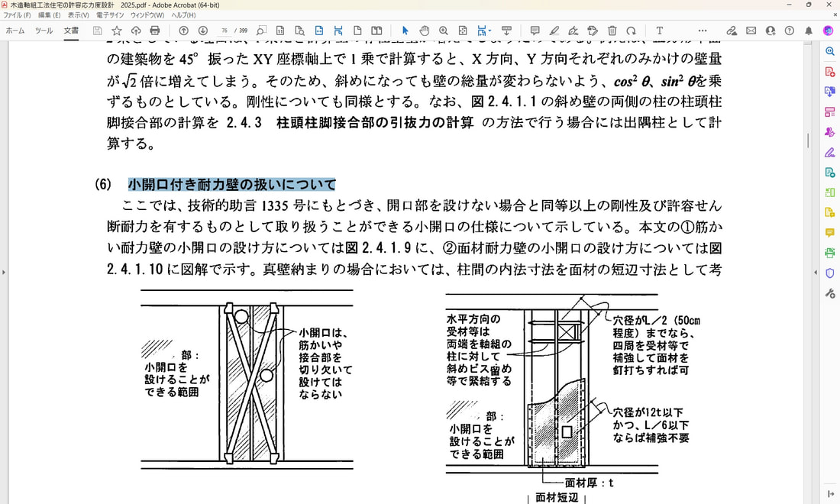The image size is (840, 504).
Task: Print the document with printer icon
Action: [155, 31]
